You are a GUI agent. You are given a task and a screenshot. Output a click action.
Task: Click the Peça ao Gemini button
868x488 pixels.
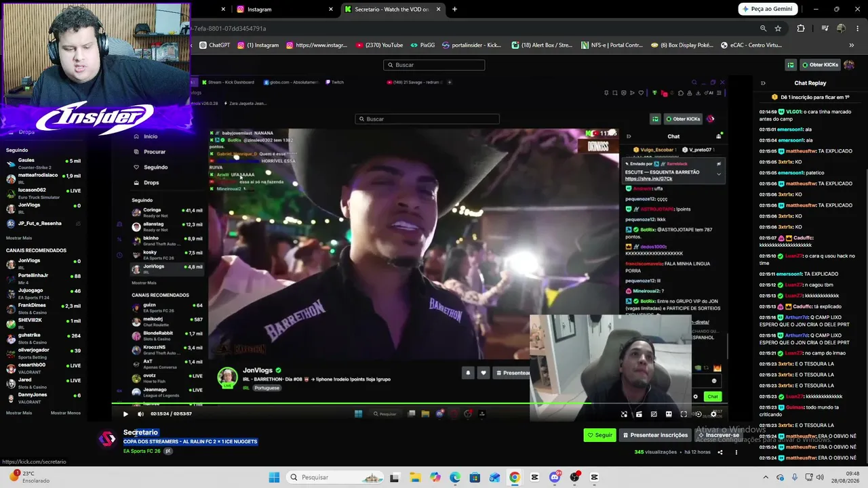[x=768, y=9]
